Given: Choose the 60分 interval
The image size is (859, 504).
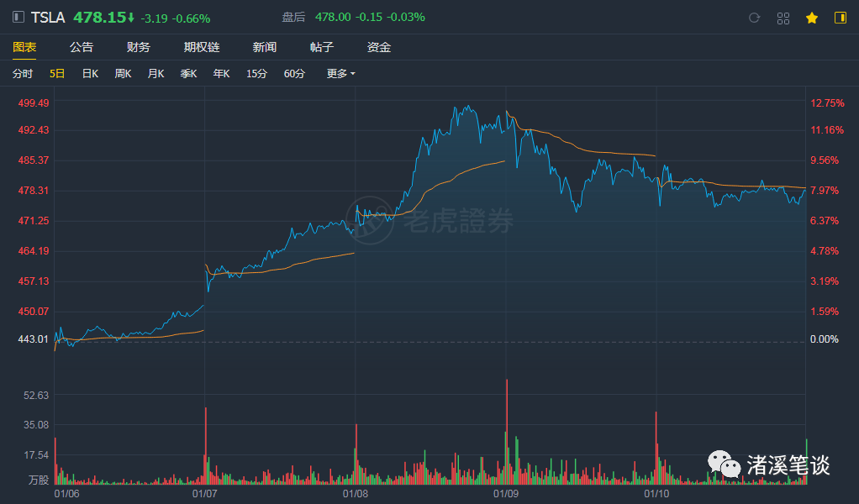Looking at the screenshot, I should [294, 74].
